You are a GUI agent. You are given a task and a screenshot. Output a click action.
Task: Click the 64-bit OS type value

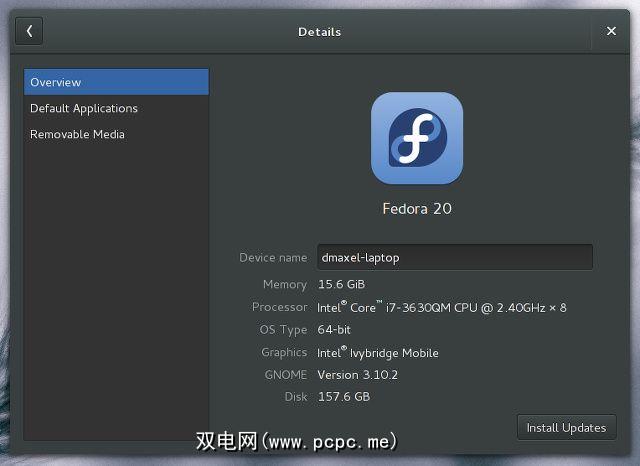pos(336,330)
